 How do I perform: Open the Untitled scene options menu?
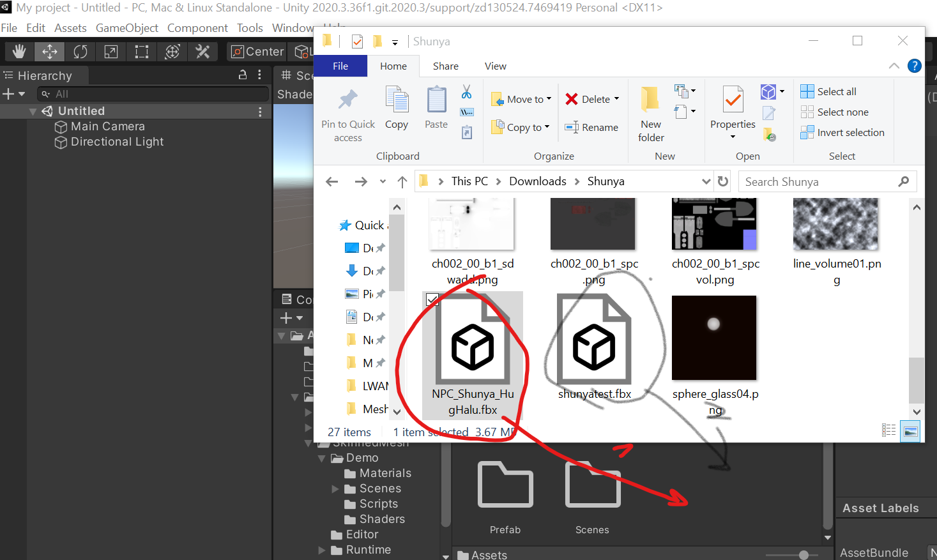260,112
